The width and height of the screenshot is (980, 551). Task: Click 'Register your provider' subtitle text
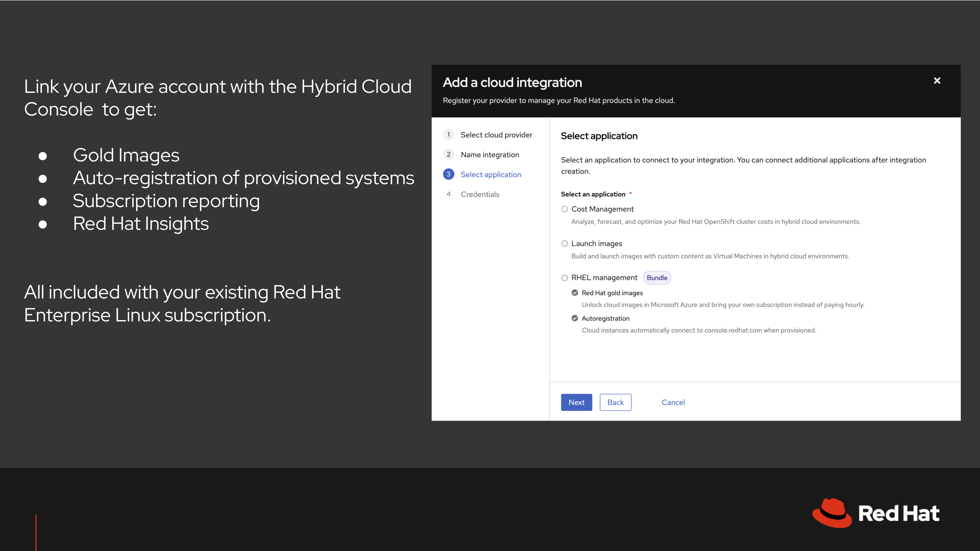click(559, 101)
